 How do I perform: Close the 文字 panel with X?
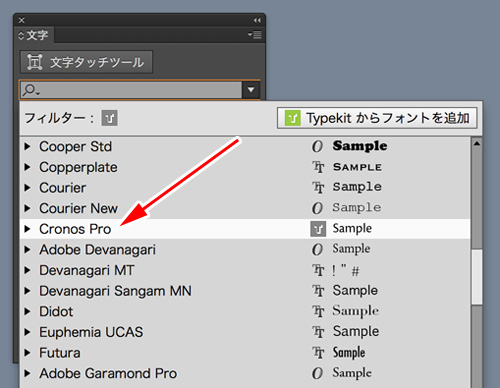coord(22,20)
